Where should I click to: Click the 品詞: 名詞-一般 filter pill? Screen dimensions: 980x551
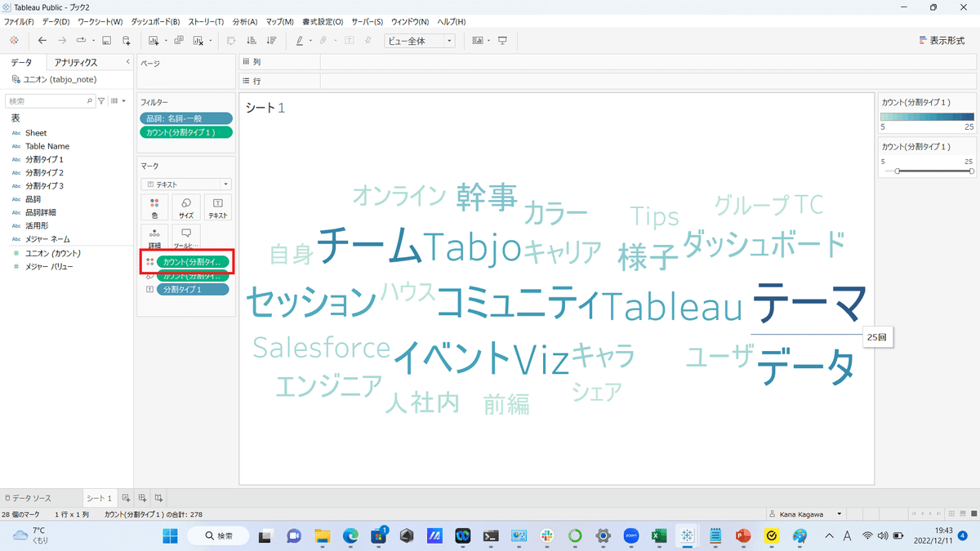pos(186,118)
